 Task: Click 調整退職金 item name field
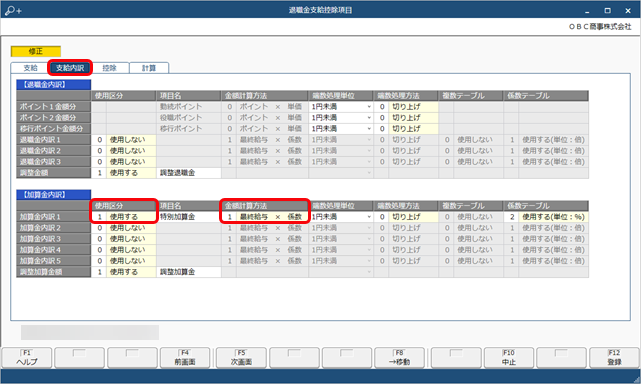189,173
